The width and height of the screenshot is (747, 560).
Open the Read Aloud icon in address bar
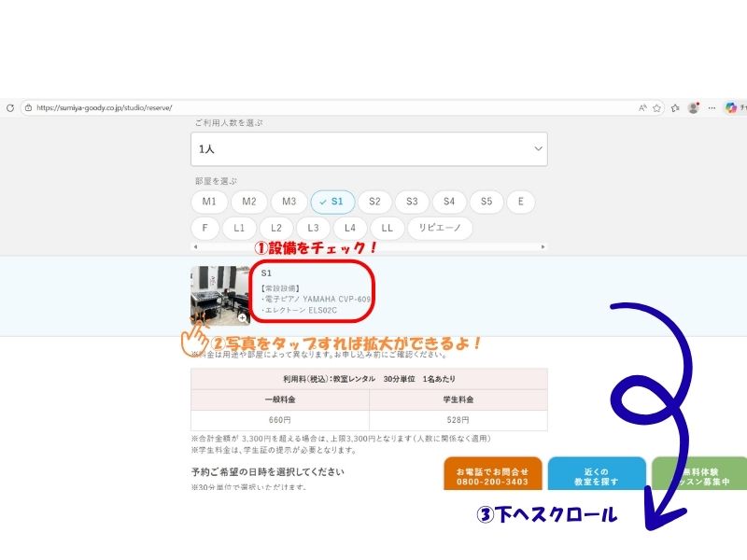(x=642, y=108)
